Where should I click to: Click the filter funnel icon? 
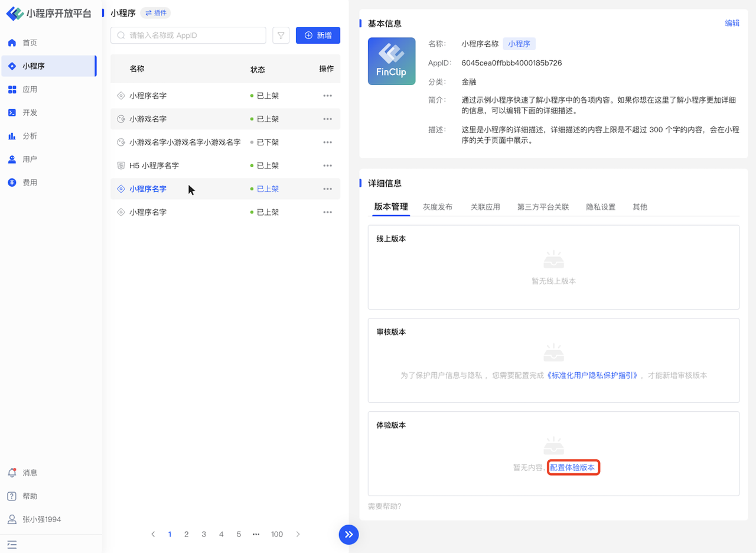click(281, 35)
